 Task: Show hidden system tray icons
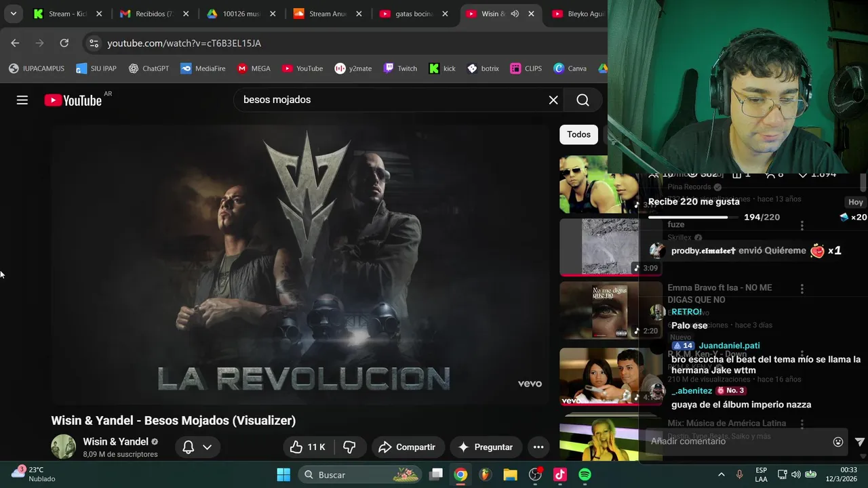click(x=721, y=474)
